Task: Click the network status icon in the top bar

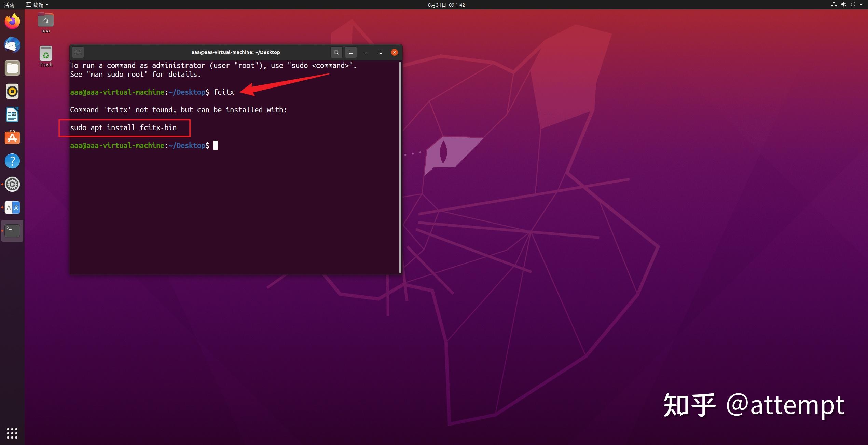Action: coord(833,4)
